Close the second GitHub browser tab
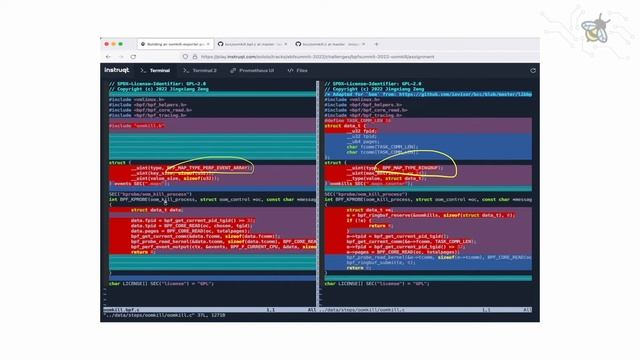The height and width of the screenshot is (360, 640). click(286, 44)
